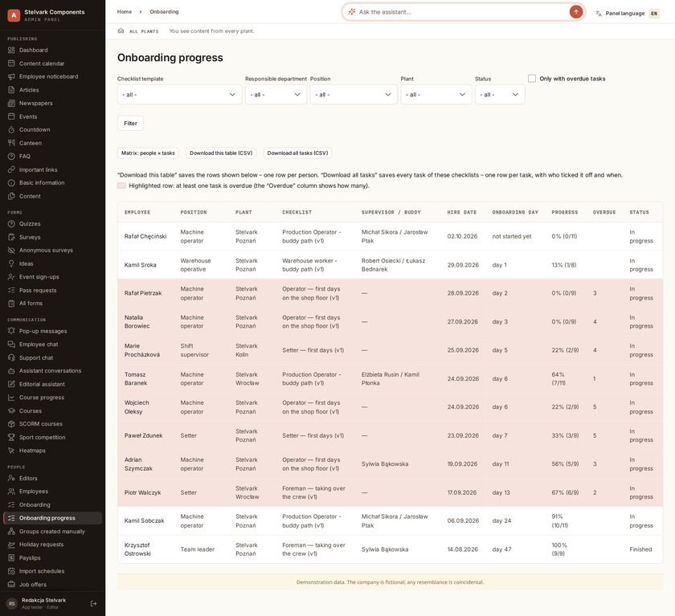The width and height of the screenshot is (675, 616).
Task: Click the Ask the assistant input field
Action: tap(463, 12)
